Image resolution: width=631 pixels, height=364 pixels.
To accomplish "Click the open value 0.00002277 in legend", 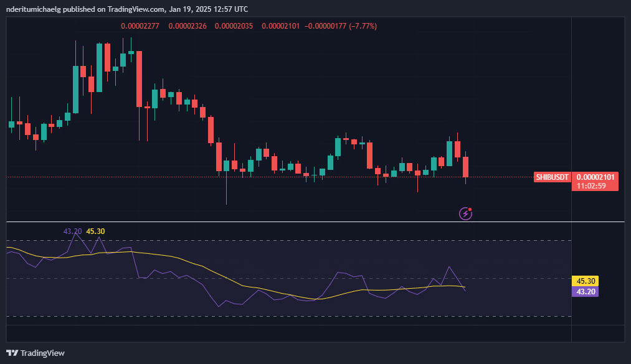I will (141, 26).
